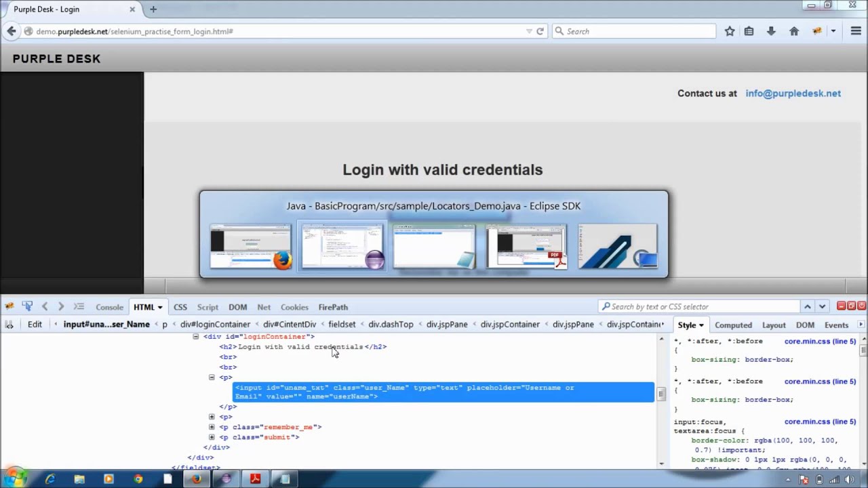Image resolution: width=868 pixels, height=488 pixels.
Task: Click the volume icon in the system tray
Action: click(849, 480)
